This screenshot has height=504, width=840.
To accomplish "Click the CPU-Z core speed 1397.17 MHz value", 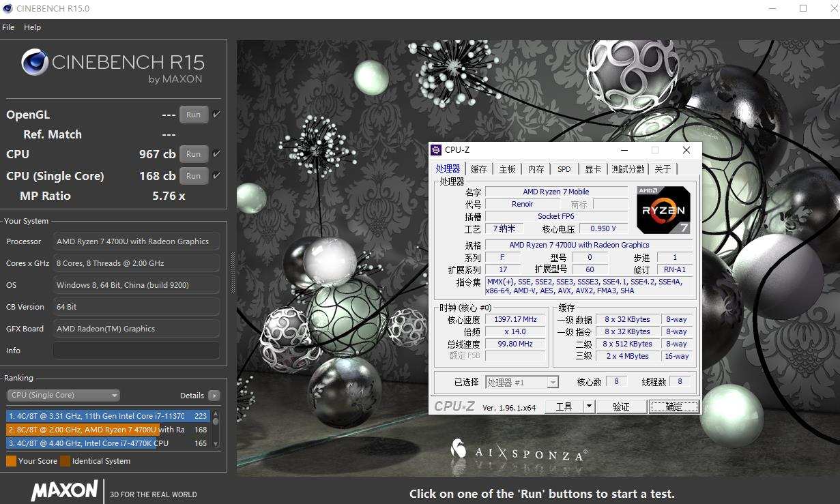I will pos(515,319).
